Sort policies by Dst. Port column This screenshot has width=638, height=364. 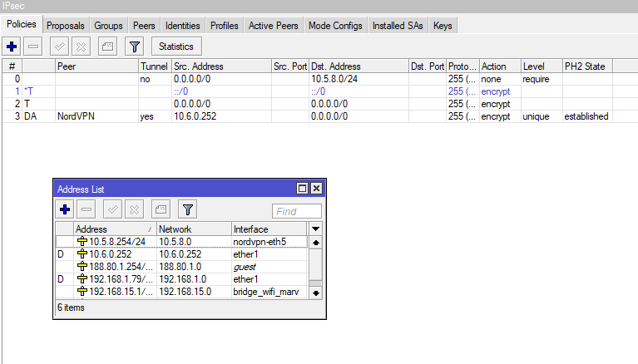click(x=428, y=66)
